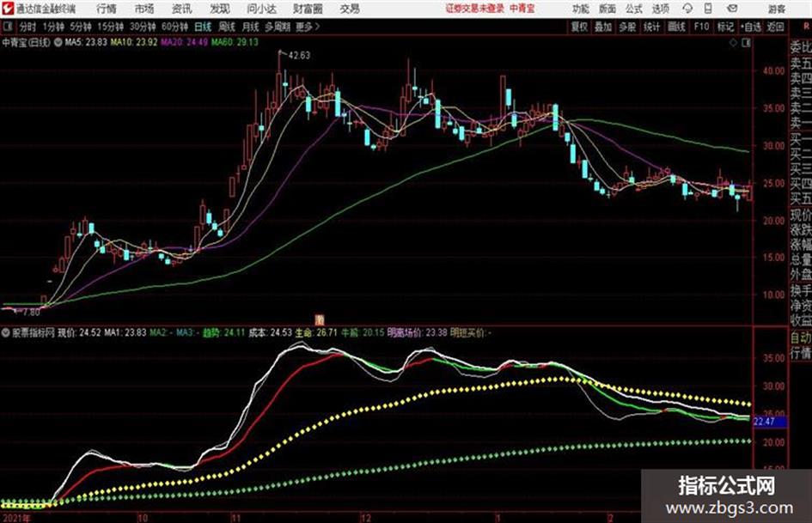Open the 市场 menu
Screen dimensions: 812x523
144,9
